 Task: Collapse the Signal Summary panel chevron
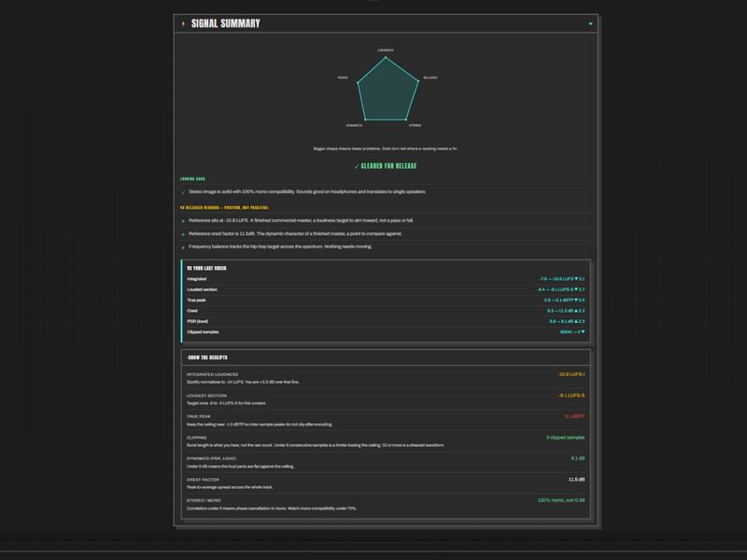(590, 23)
